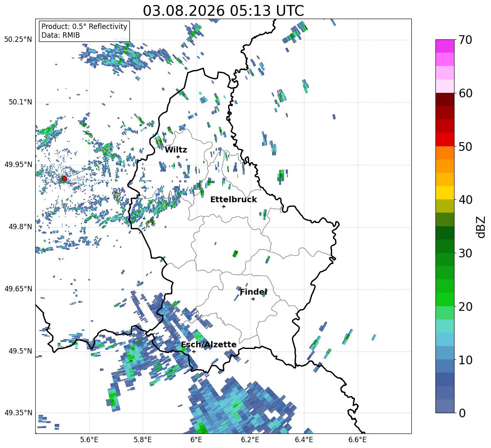Select the Esch/Alzette city label
This screenshot has height=448, width=491.
click(x=209, y=344)
